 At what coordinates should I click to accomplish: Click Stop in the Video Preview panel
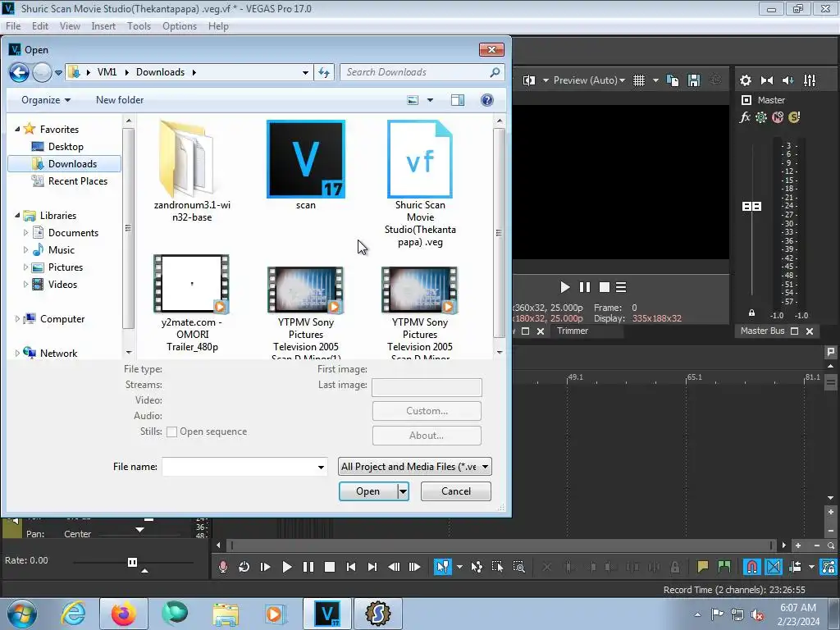(605, 287)
